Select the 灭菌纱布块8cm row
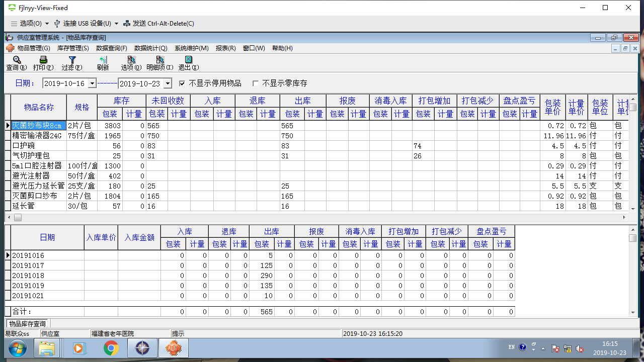 [317, 126]
